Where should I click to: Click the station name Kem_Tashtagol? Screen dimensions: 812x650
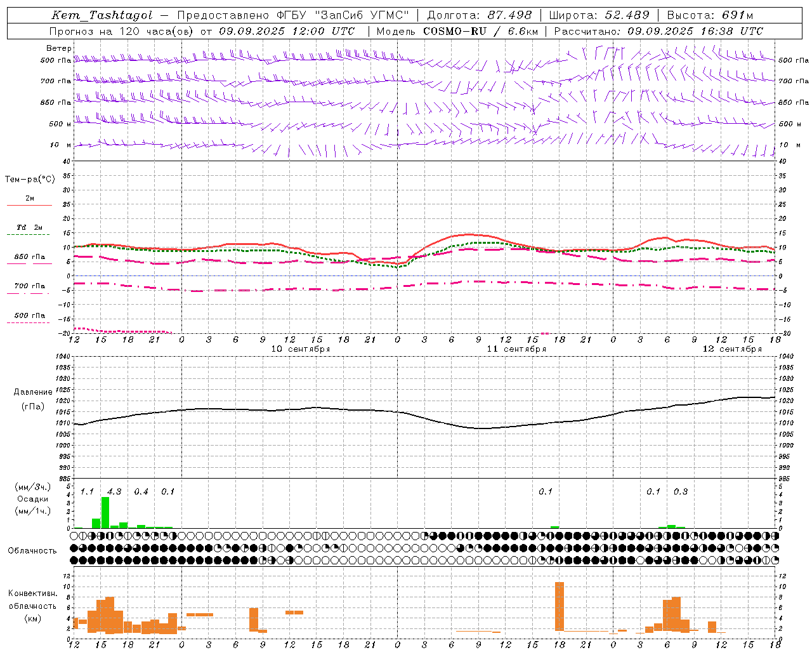click(x=102, y=15)
